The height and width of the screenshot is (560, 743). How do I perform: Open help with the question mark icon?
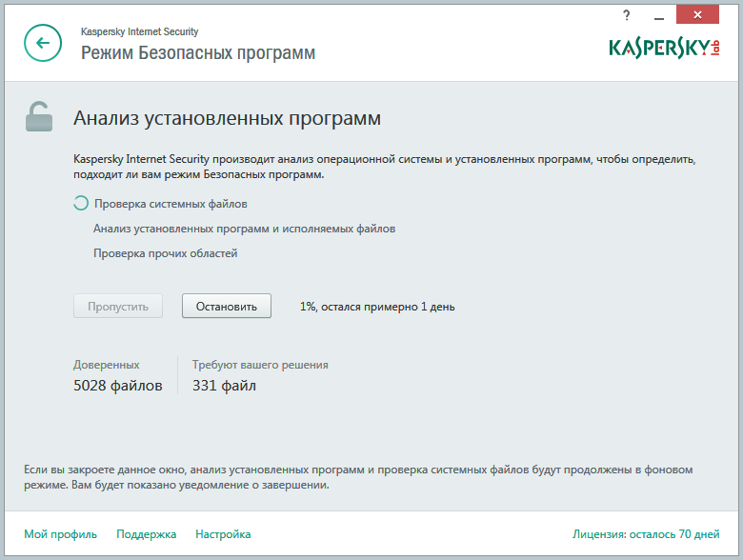627,15
